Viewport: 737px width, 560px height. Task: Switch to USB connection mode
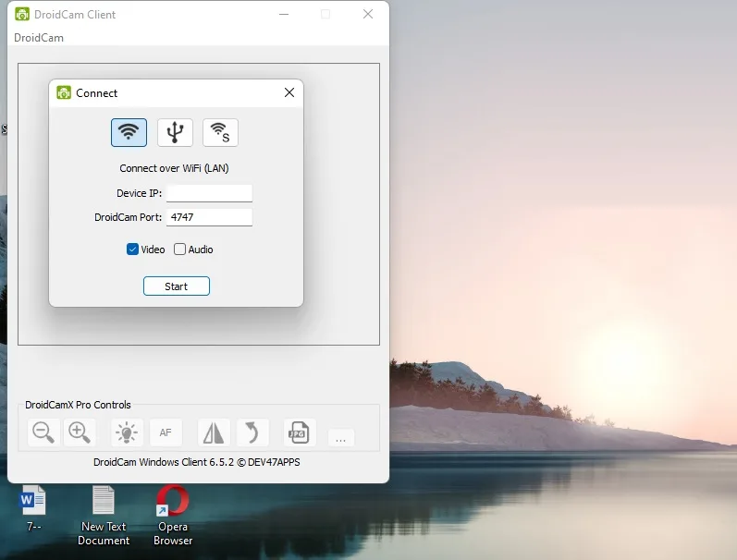pyautogui.click(x=175, y=132)
